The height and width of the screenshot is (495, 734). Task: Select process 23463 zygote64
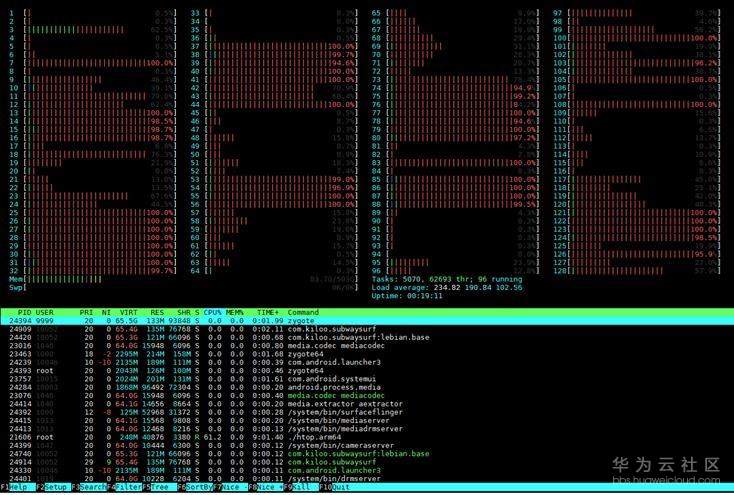(x=367, y=355)
